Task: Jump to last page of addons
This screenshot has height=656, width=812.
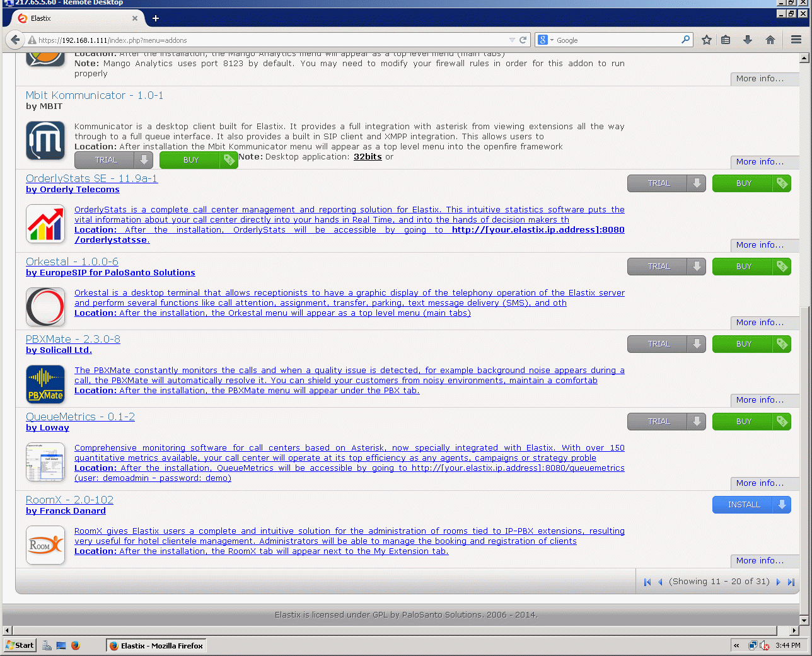Action: (x=791, y=582)
